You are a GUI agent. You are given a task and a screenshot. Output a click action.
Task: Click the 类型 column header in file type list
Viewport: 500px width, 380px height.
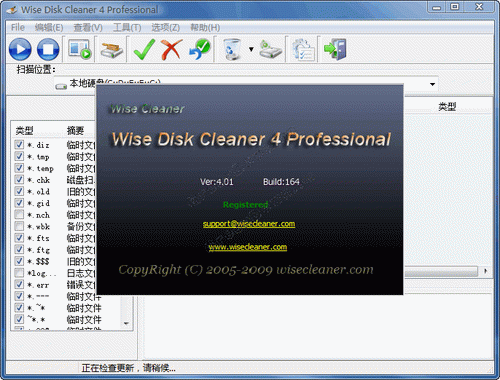click(24, 130)
